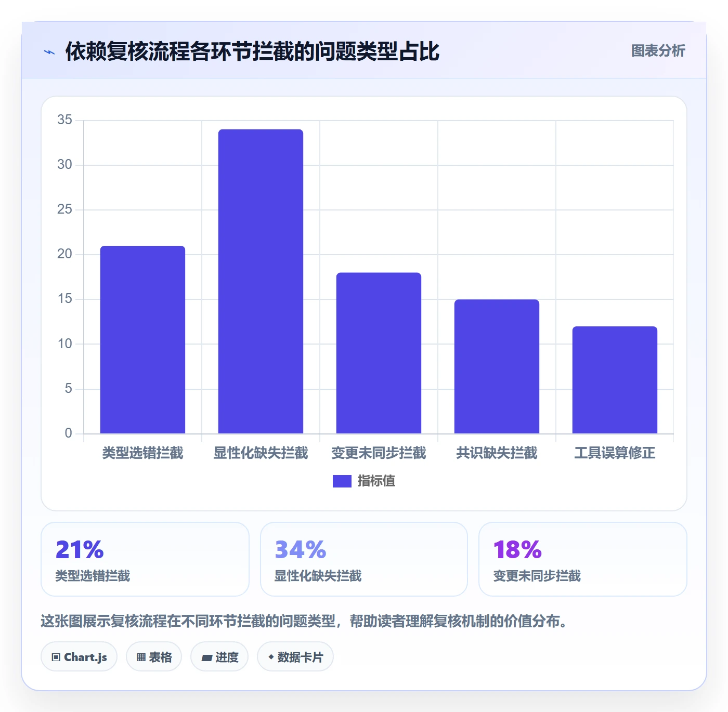Viewport: 728px width, 712px height.
Task: Select the 显性化缺失拦截 bar in the chart
Action: pyautogui.click(x=261, y=281)
